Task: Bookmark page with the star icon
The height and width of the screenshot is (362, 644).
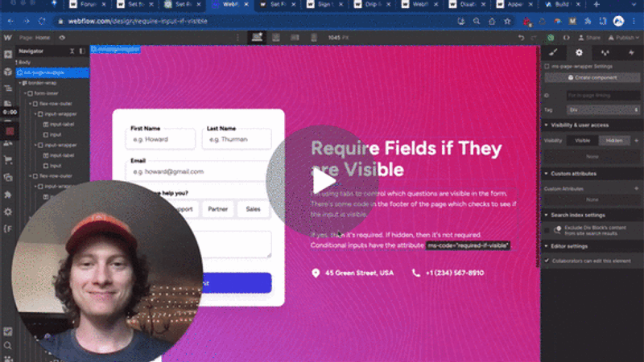Action: tap(507, 21)
